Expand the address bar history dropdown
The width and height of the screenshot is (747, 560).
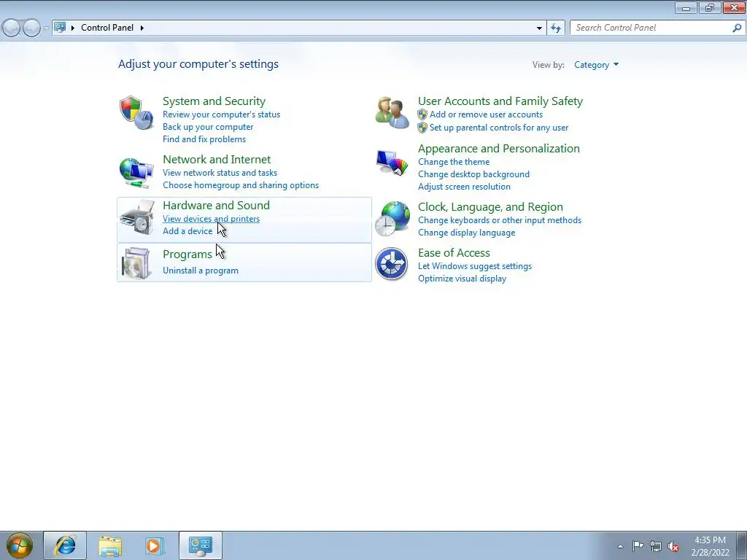point(539,28)
